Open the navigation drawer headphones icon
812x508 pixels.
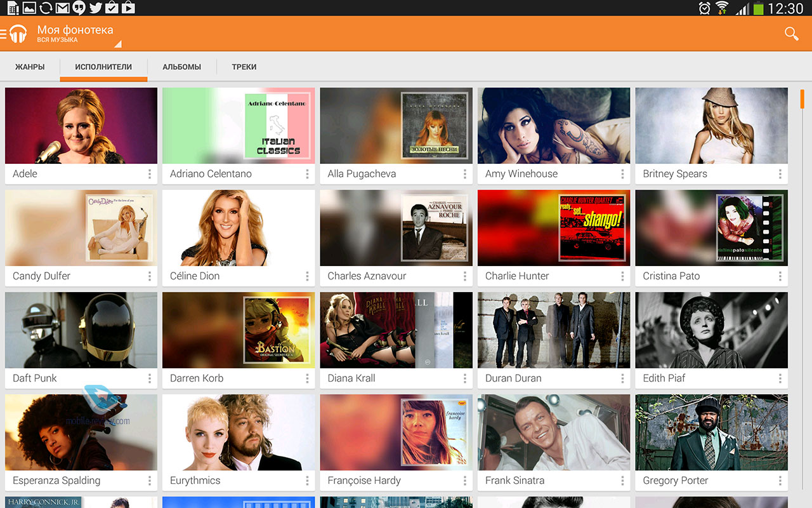point(18,34)
